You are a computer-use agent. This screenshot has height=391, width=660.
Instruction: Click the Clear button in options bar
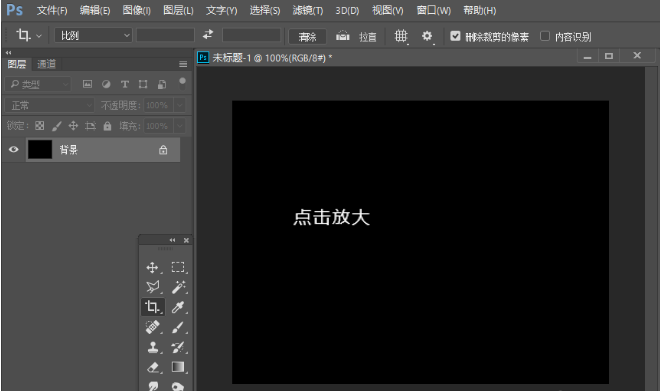[x=307, y=37]
